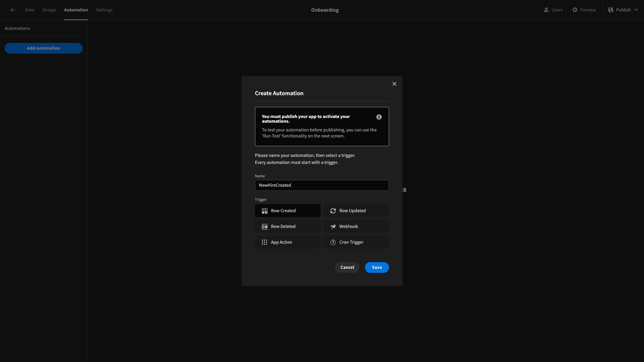644x362 pixels.
Task: Click the Row Updated trigger radio button
Action: [356, 210]
